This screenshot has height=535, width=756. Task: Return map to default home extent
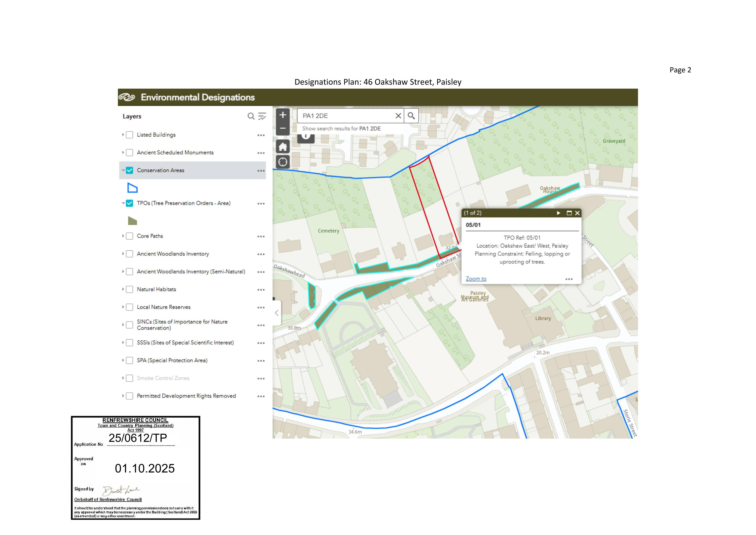tap(283, 147)
